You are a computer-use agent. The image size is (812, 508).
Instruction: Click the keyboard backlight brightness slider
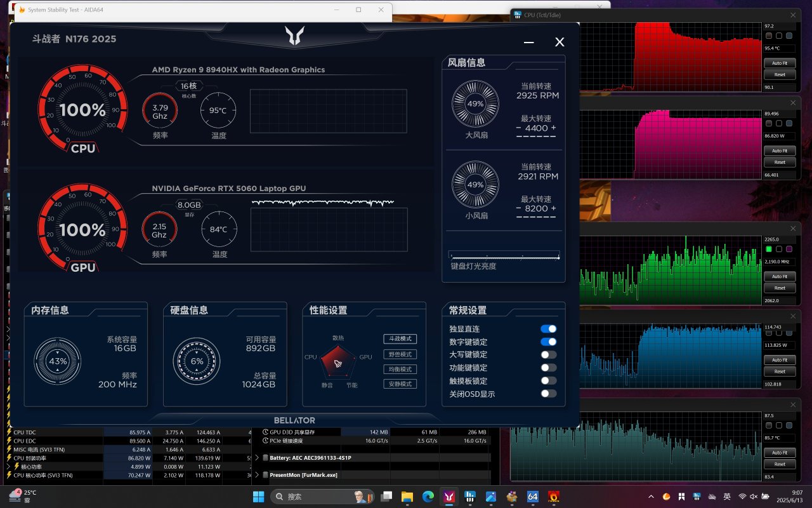click(504, 257)
